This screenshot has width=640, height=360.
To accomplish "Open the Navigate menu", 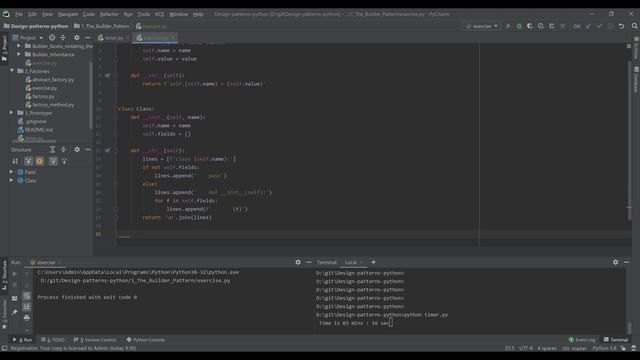I will [x=68, y=14].
